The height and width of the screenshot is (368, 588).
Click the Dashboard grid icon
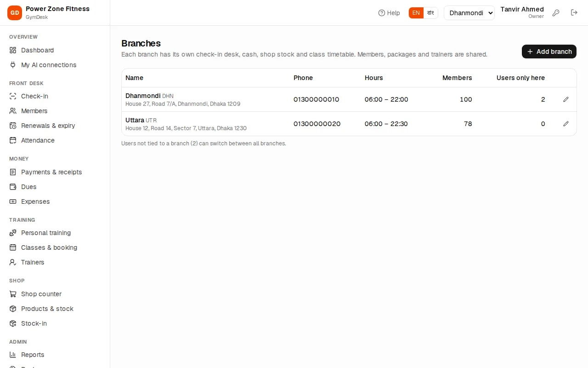[13, 50]
